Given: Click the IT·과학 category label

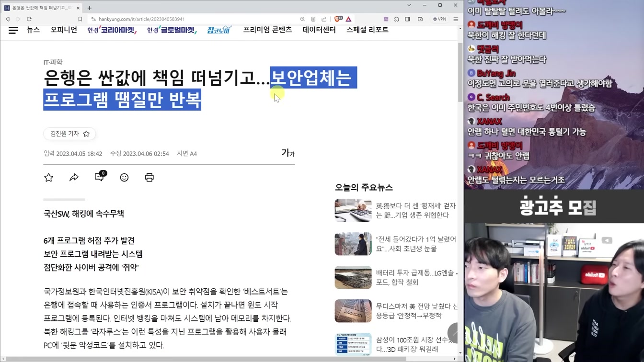Looking at the screenshot, I should [53, 62].
